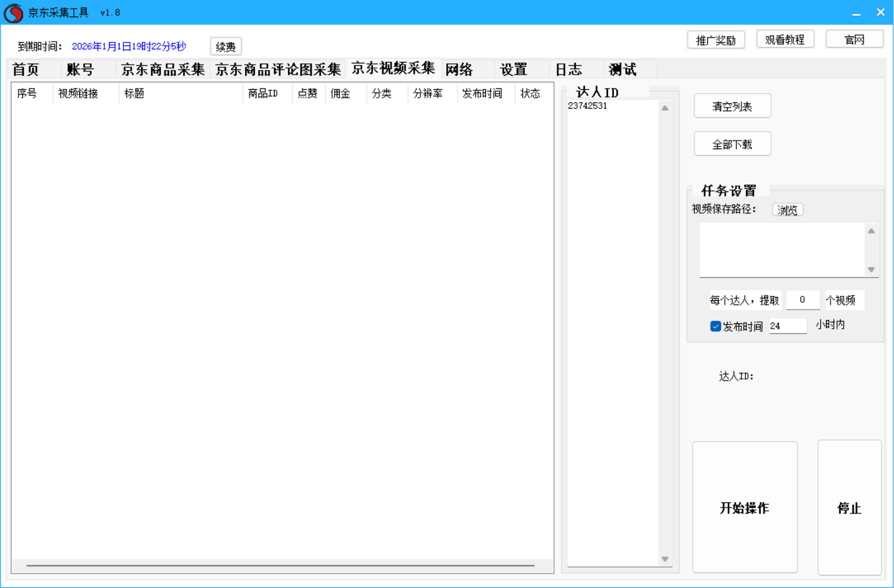Click the JD tool app logo icon
Screen dimensions: 894x588
click(13, 13)
